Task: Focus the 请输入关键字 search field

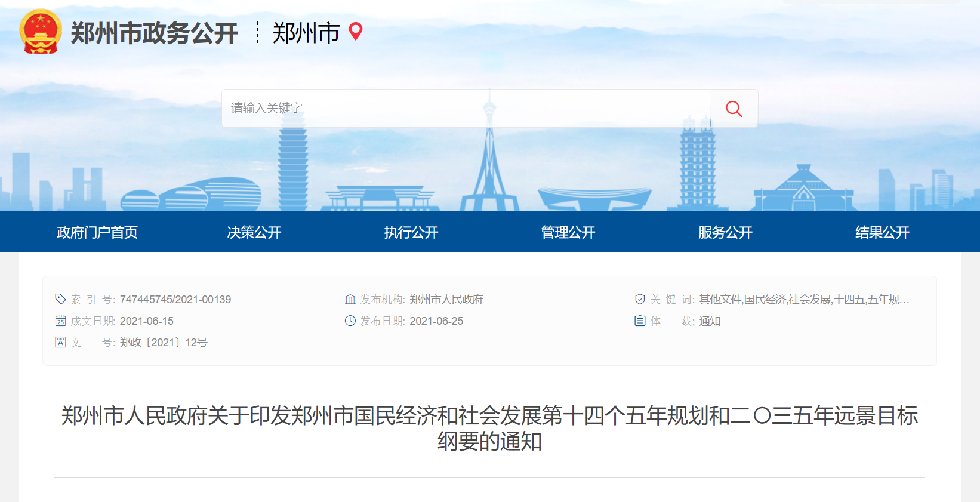Action: (x=466, y=109)
